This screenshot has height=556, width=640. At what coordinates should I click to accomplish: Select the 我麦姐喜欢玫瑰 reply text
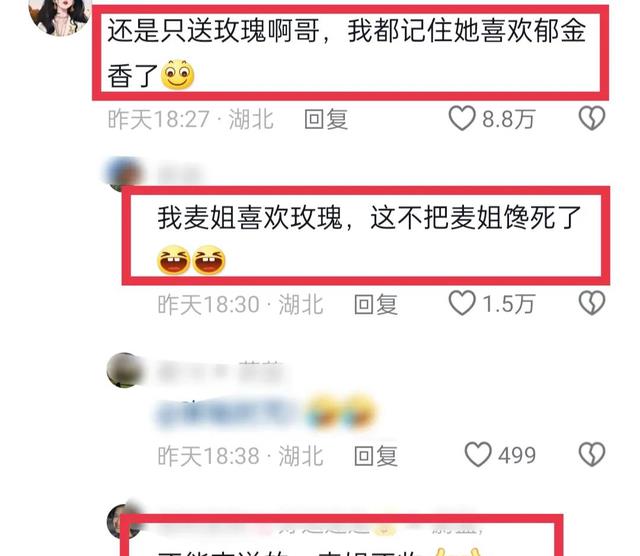click(x=369, y=239)
